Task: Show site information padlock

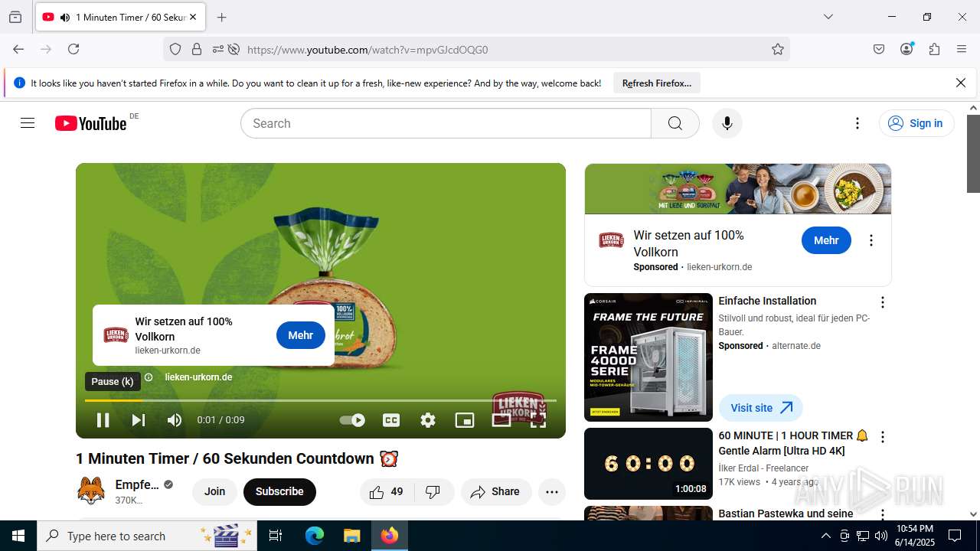Action: pyautogui.click(x=197, y=49)
